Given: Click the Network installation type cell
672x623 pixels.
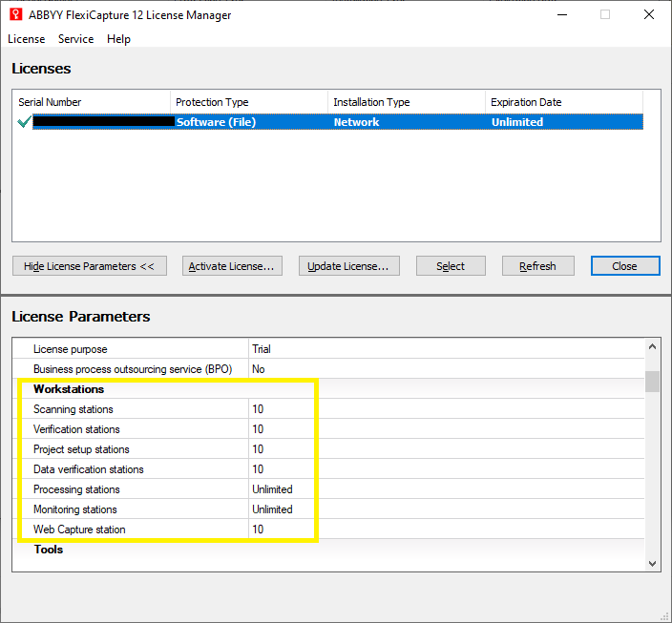Looking at the screenshot, I should coord(357,122).
